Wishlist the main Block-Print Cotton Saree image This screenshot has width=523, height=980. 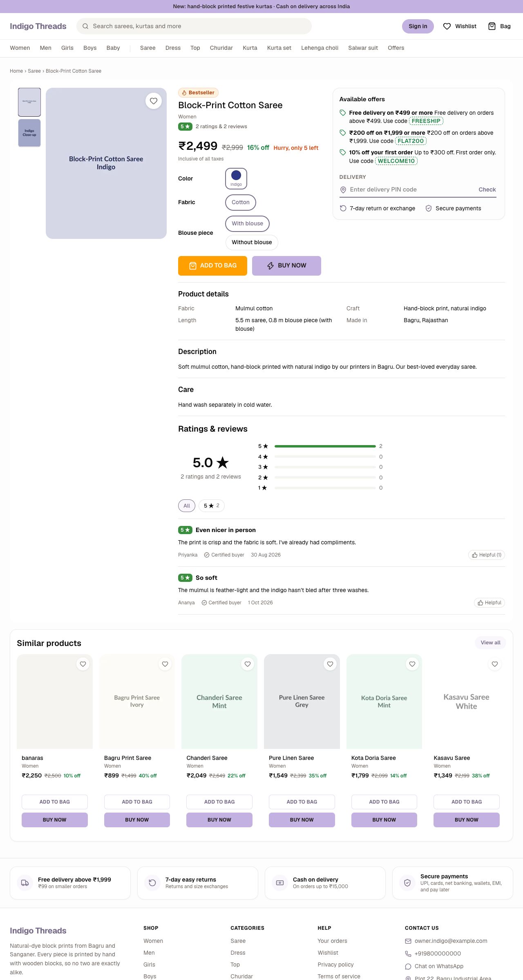(x=154, y=101)
